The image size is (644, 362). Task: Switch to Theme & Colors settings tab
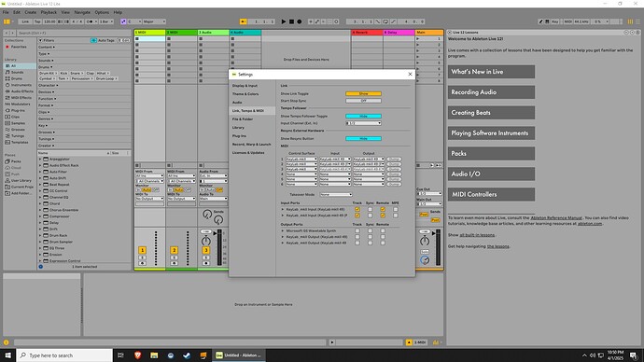pyautogui.click(x=252, y=94)
